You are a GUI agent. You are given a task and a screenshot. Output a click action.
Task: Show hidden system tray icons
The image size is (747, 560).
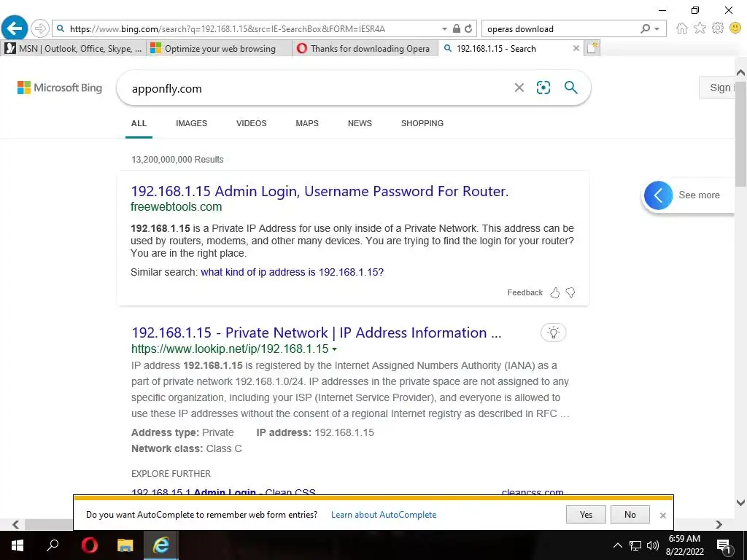(617, 545)
